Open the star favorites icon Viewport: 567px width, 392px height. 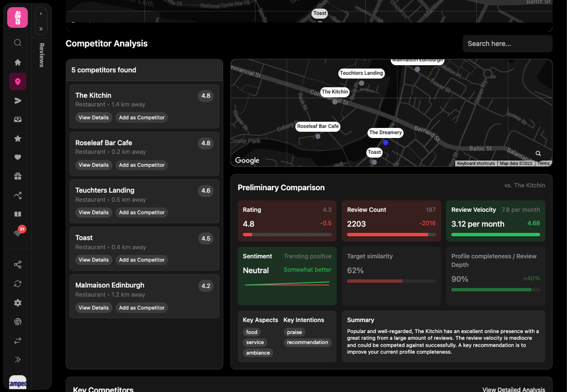pyautogui.click(x=17, y=139)
